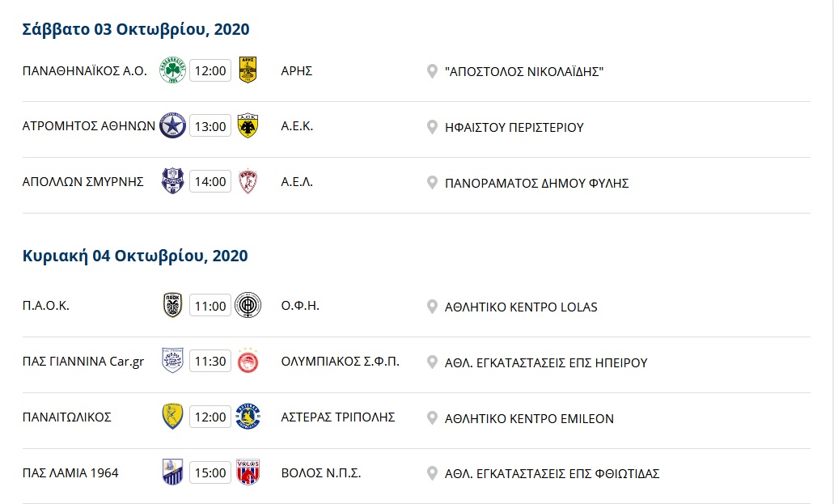Open the ΑΣΤΕΡΑΣ ΤΡΙΠΟΛΗΣ team name

338,417
